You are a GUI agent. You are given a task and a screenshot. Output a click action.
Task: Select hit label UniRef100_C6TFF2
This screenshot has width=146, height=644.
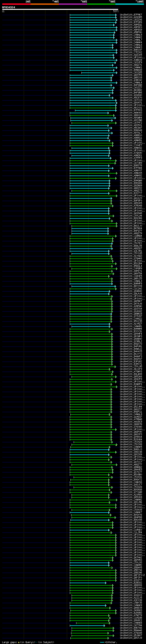pyautogui.click(x=131, y=123)
